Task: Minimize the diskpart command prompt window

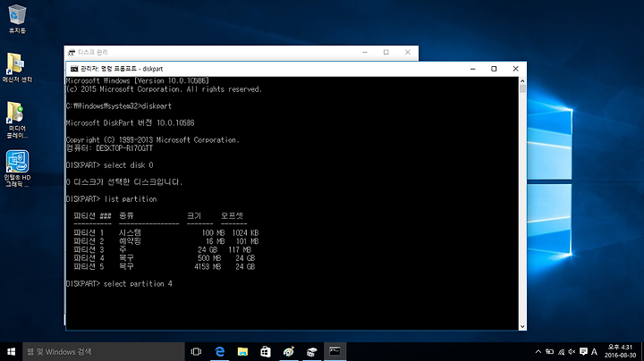Action: 473,69
